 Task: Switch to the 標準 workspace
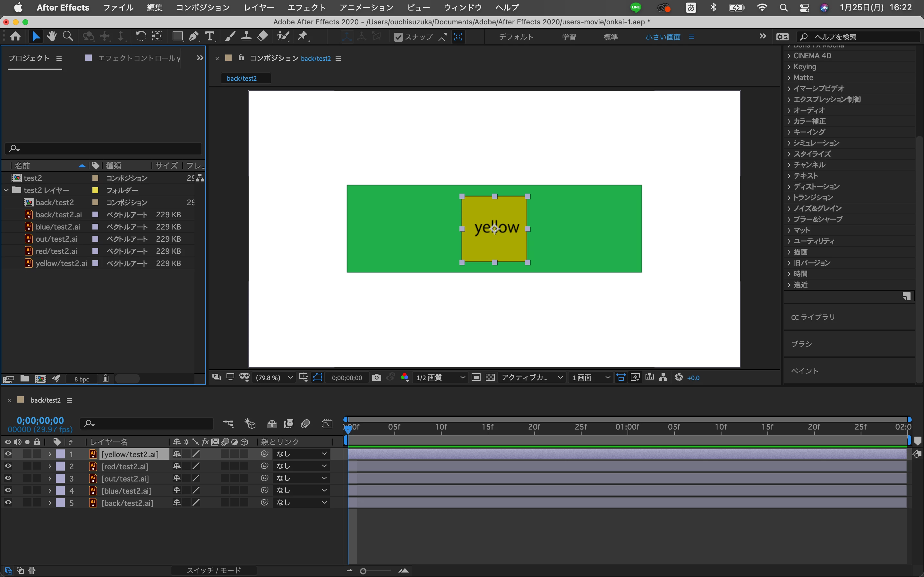tap(610, 37)
